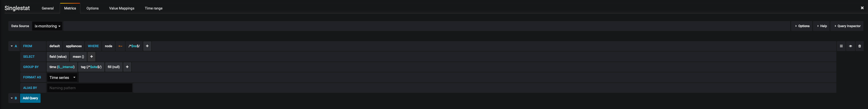The height and width of the screenshot is (109, 868).
Task: Open the ix-monitoring data source dropdown
Action: (47, 26)
